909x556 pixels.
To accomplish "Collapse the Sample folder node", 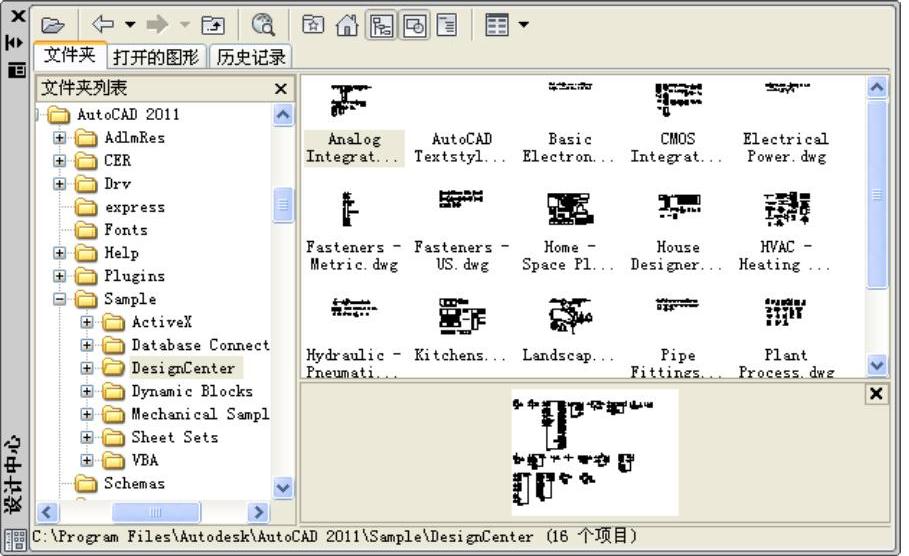I will tap(60, 299).
